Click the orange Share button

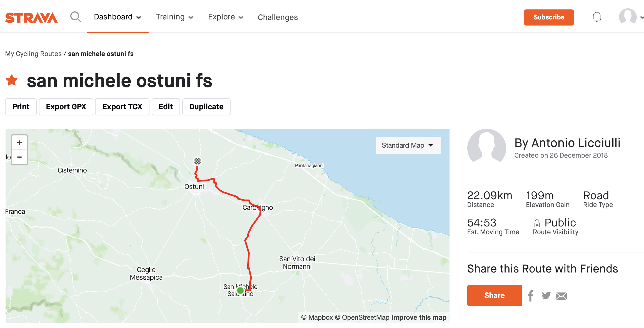point(495,296)
